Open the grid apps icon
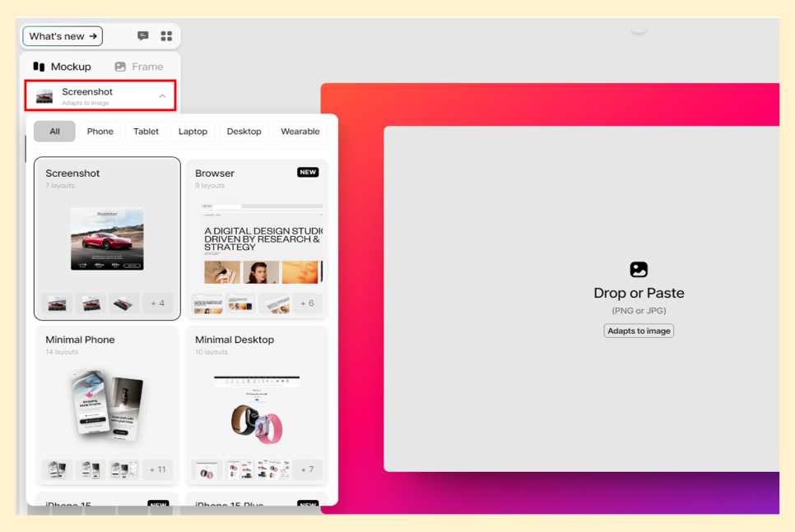 pos(166,36)
